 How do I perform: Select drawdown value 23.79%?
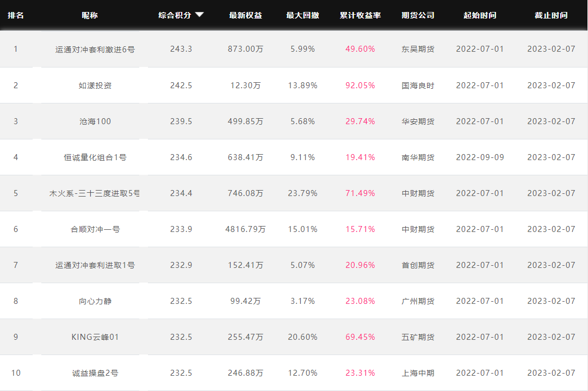tap(302, 193)
